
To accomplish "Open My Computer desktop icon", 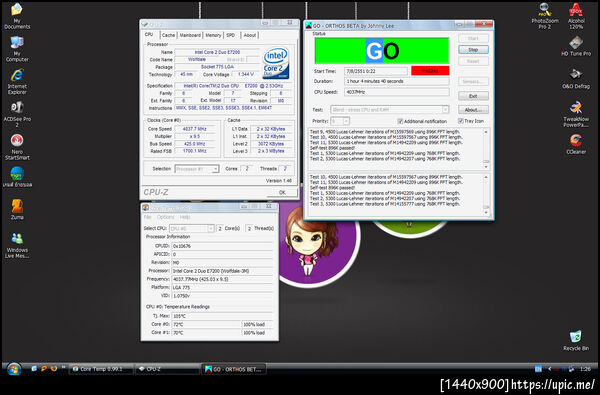I will coord(17,49).
